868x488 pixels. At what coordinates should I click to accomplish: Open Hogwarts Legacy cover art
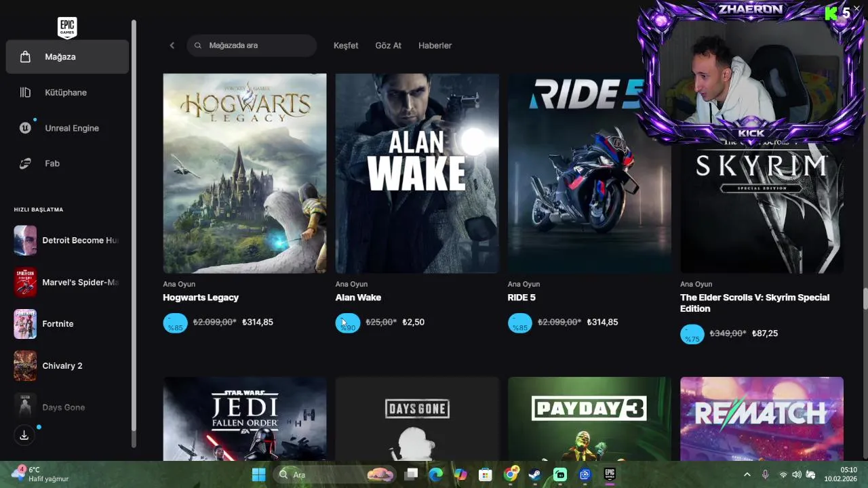[245, 174]
